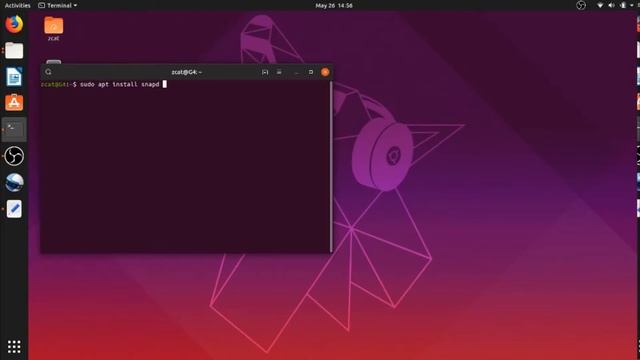Open the terminal hamburger menu
This screenshot has height=360, width=640.
[x=279, y=72]
